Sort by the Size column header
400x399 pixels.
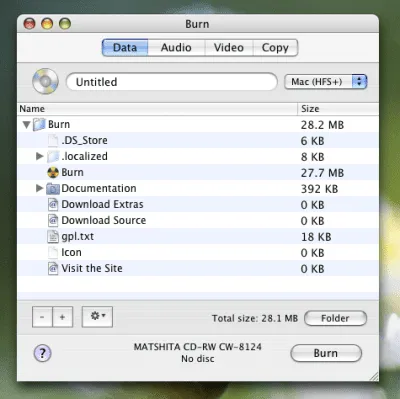pos(338,109)
